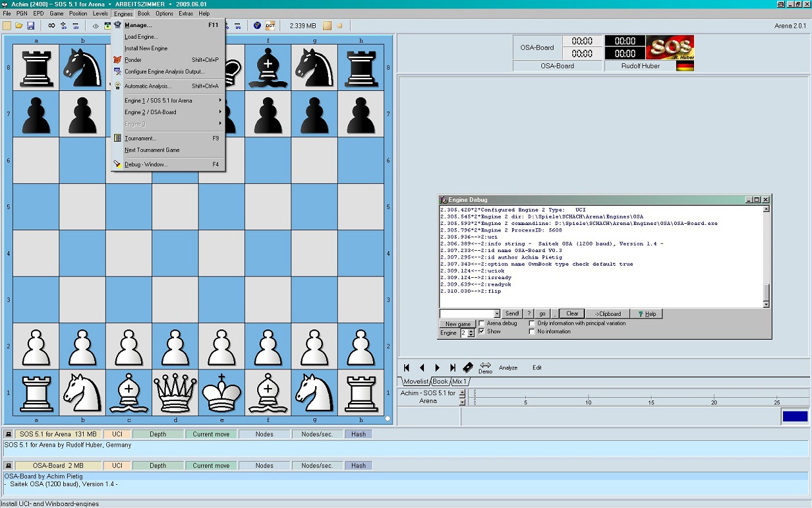Click New game button in Engine Debug
Image resolution: width=812 pixels, height=508 pixels.
[x=458, y=324]
